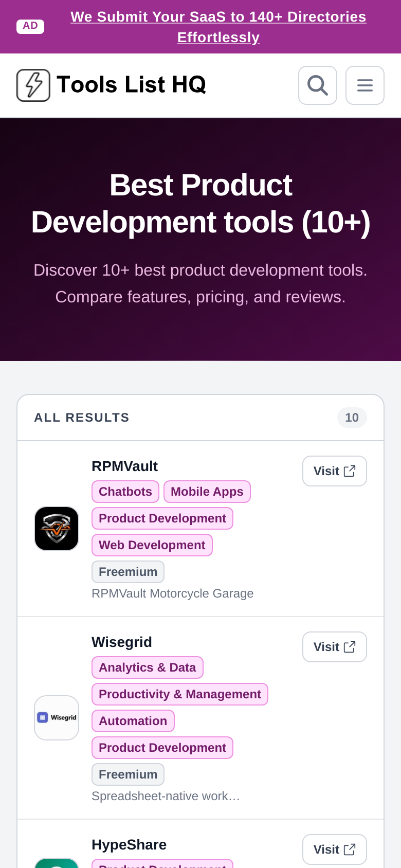Open the RPMVault logo thumbnail
Screen dimensions: 401x868
[57, 529]
